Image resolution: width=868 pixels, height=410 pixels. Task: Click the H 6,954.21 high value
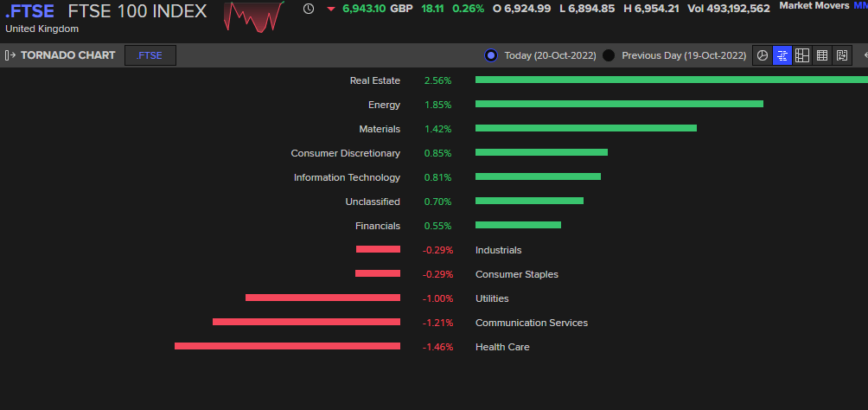tap(652, 9)
